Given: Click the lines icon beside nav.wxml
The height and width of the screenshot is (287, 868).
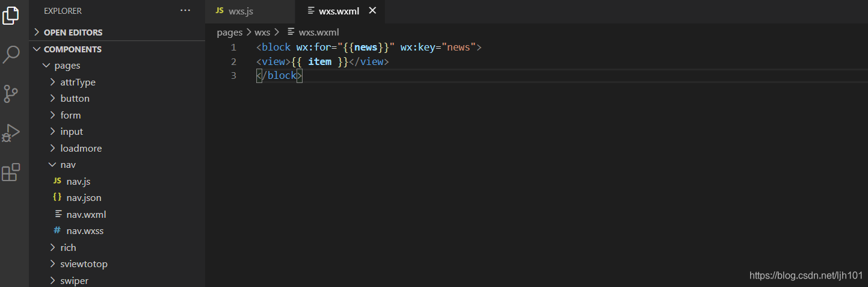Looking at the screenshot, I should [58, 214].
